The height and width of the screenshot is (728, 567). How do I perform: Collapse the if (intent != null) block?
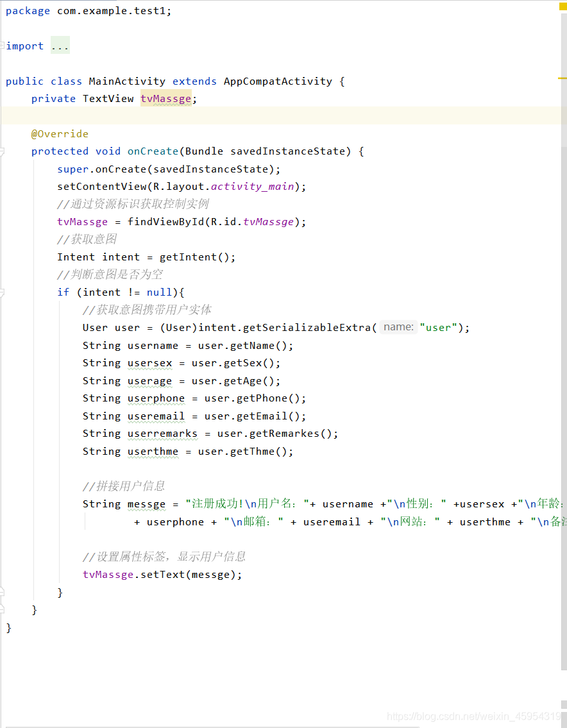(3, 292)
